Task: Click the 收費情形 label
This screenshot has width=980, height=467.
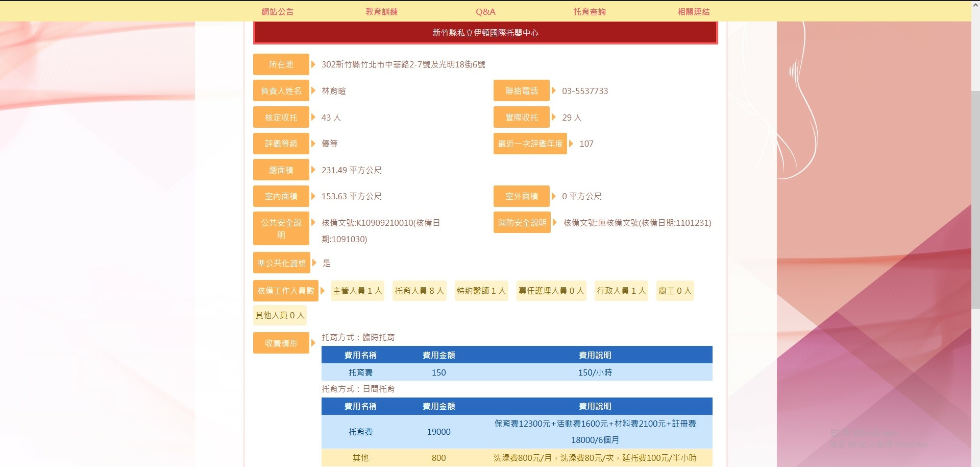Action: [x=281, y=343]
